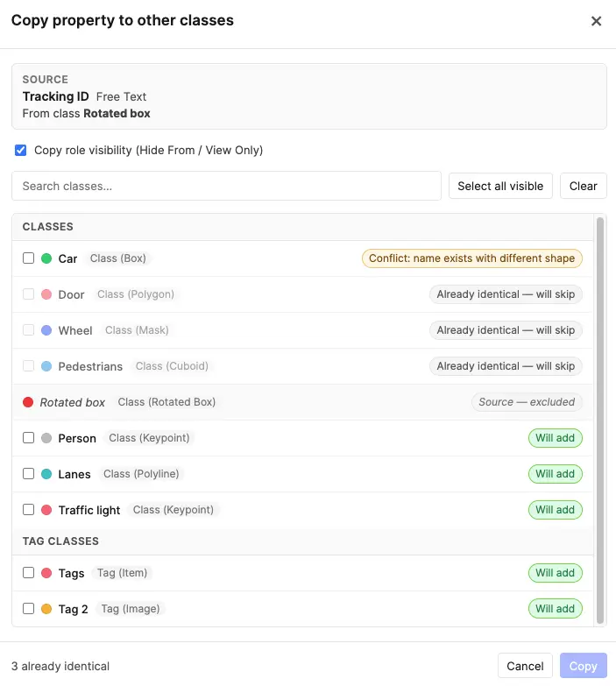Viewport: 616px width, 686px height.
Task: Click the Tag (Item) type label
Action: pos(122,572)
